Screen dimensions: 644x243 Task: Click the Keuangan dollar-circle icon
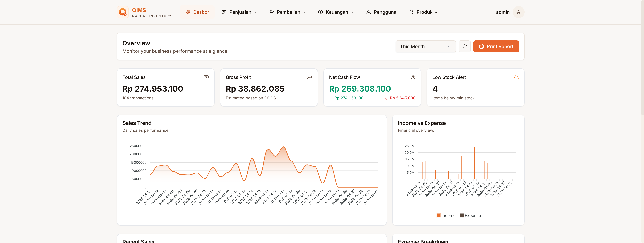point(320,12)
